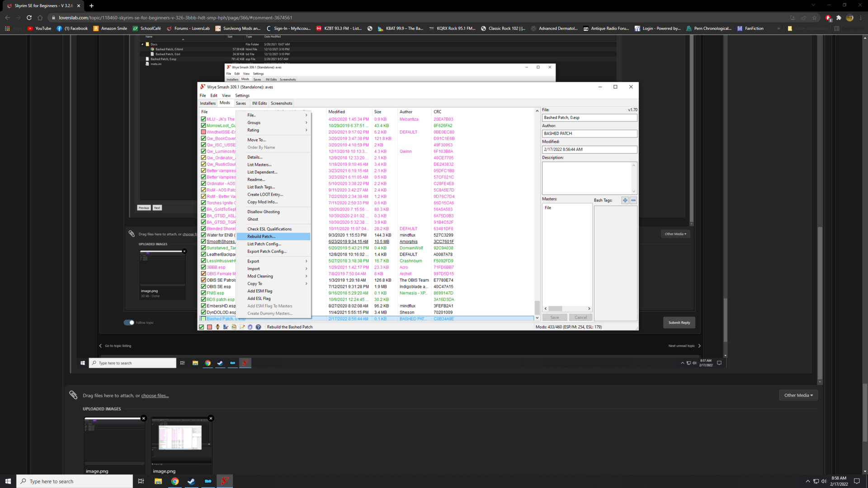Check the Bashed Patch, 0.esp checkbox

[x=203, y=319]
